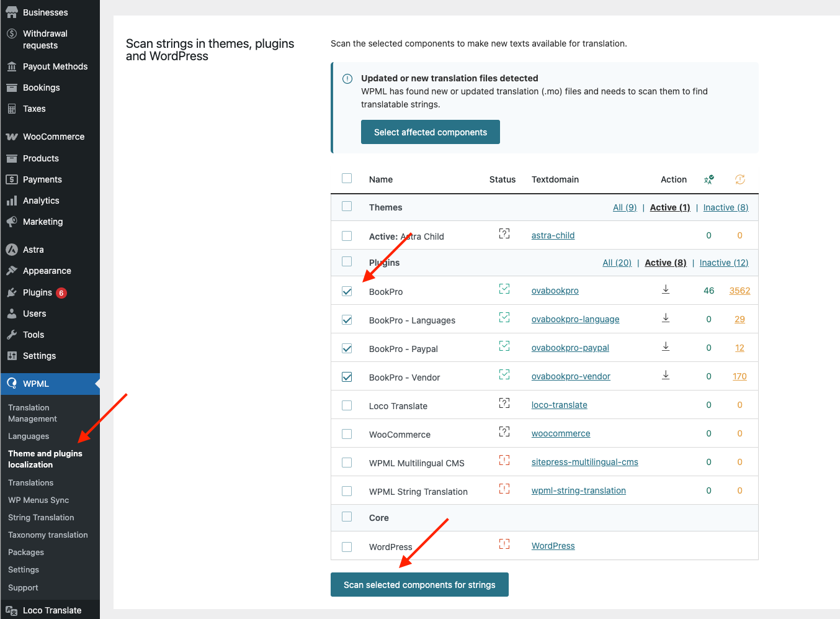This screenshot has width=840, height=619.
Task: Click the Loco Translate row status icon
Action: pos(504,404)
